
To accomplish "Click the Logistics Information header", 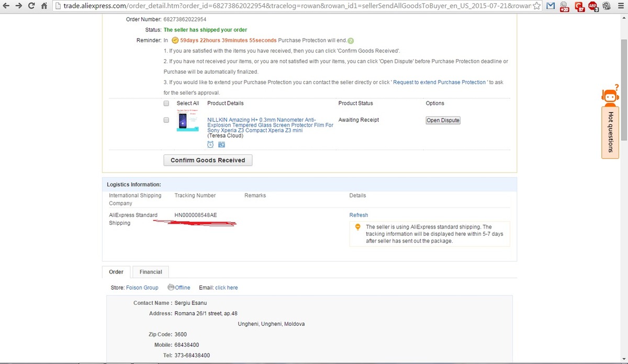I will tap(134, 184).
